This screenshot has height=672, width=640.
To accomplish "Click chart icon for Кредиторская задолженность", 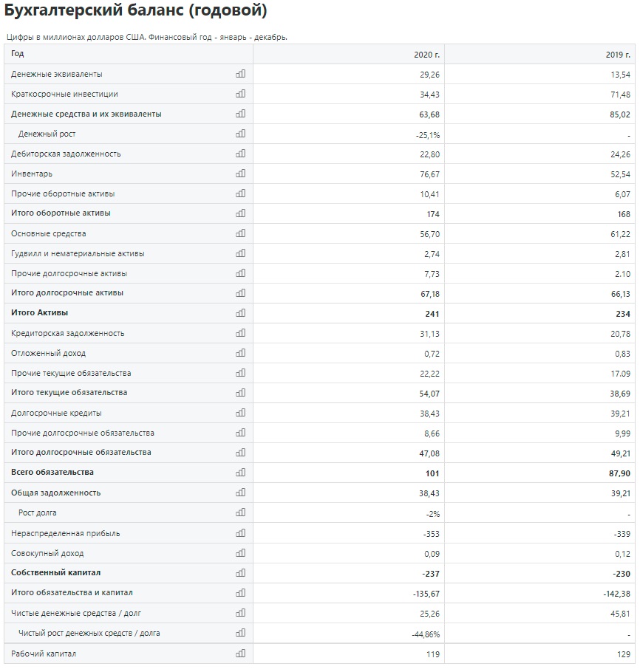I will click(241, 333).
